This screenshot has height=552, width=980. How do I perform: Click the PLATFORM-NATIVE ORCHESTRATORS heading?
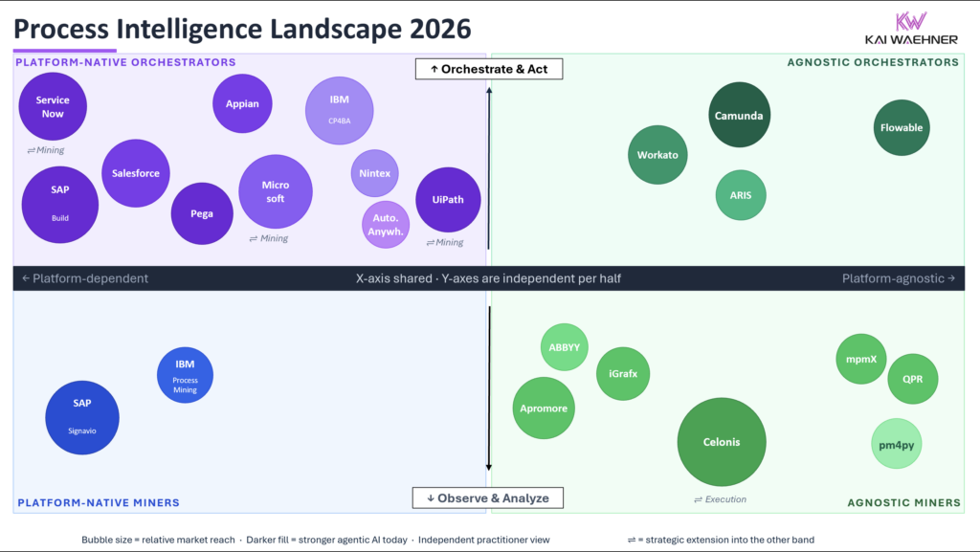pyautogui.click(x=125, y=62)
